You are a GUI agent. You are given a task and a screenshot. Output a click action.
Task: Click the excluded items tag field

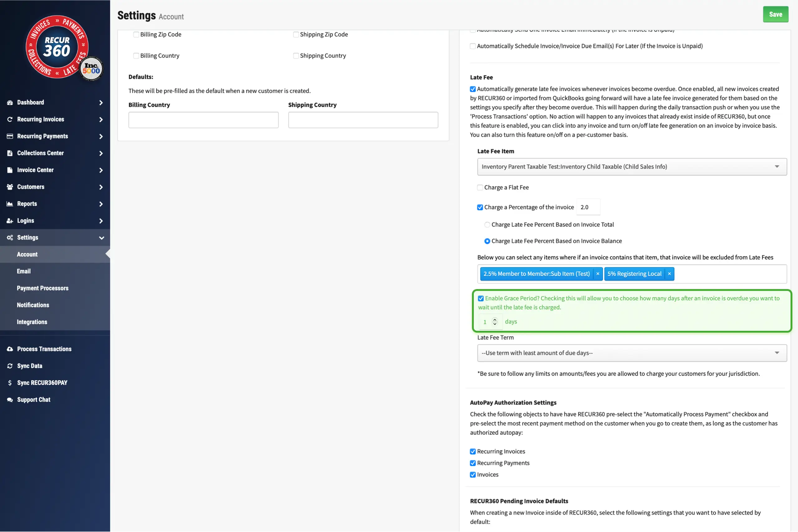pyautogui.click(x=632, y=274)
